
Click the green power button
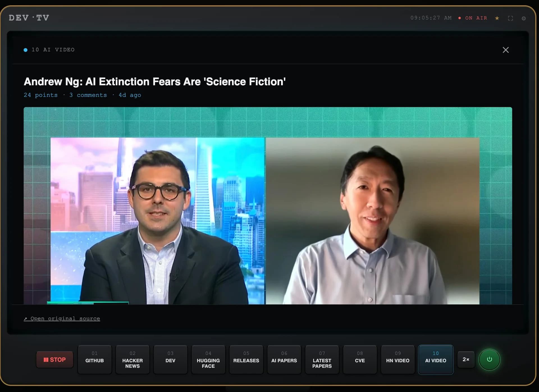(489, 359)
